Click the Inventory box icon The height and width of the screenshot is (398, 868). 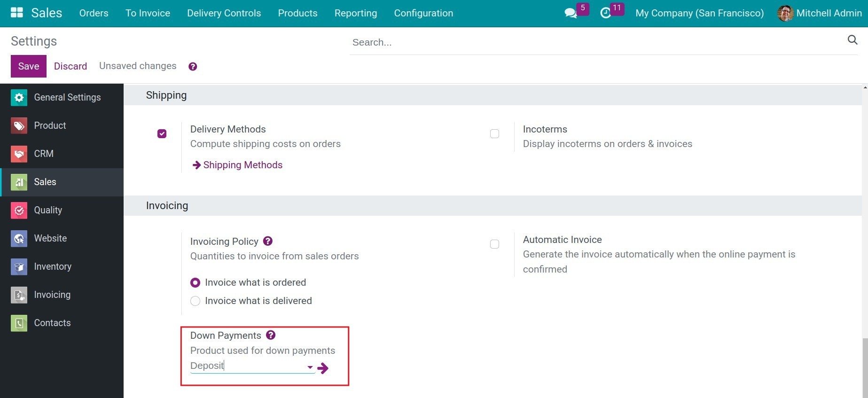tap(19, 266)
